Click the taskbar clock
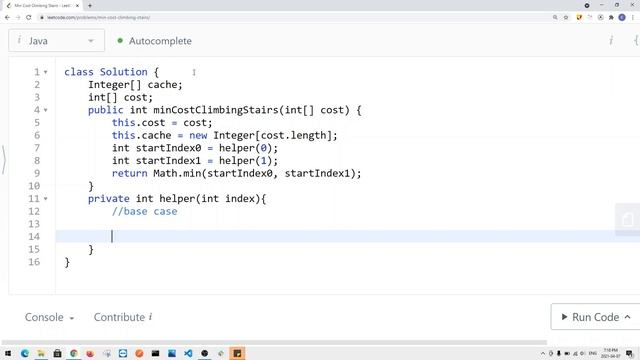The image size is (640, 360). (x=611, y=353)
